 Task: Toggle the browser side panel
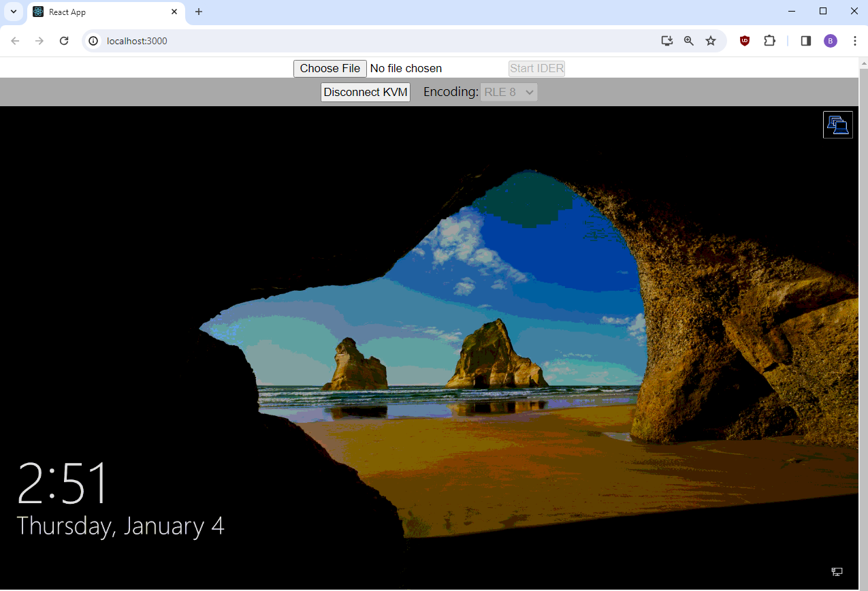coord(806,41)
